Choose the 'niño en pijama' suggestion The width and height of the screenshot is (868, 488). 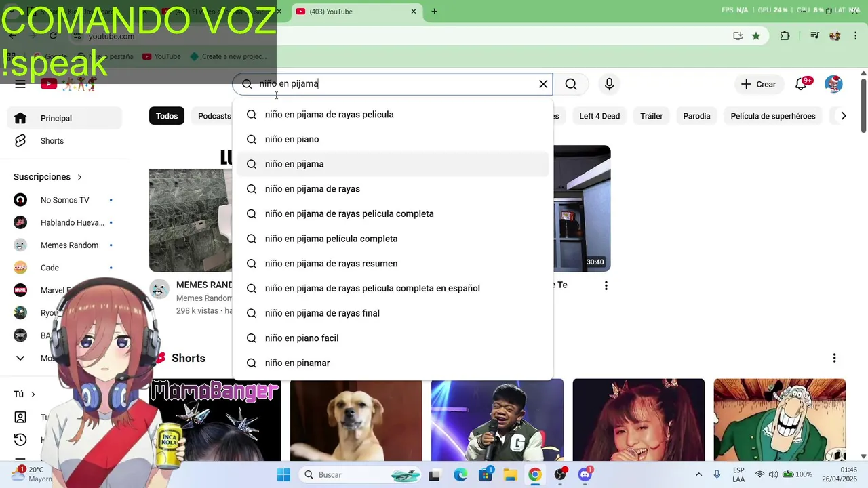393,164
